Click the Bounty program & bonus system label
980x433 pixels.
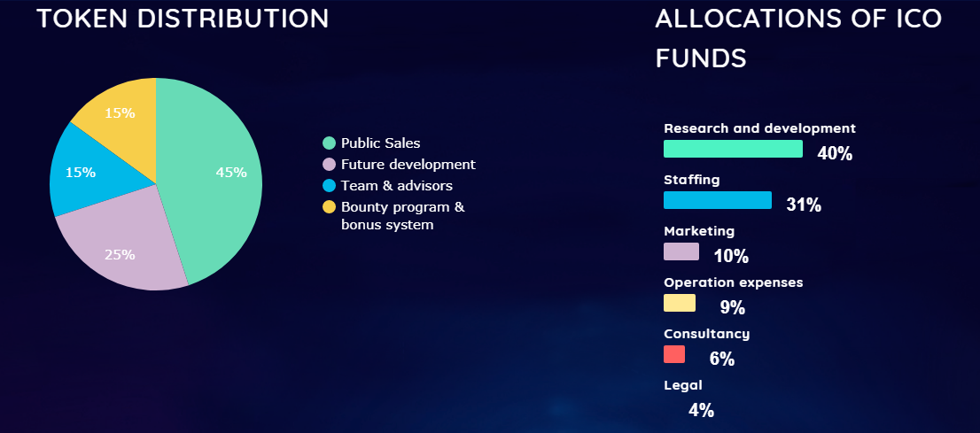(403, 215)
